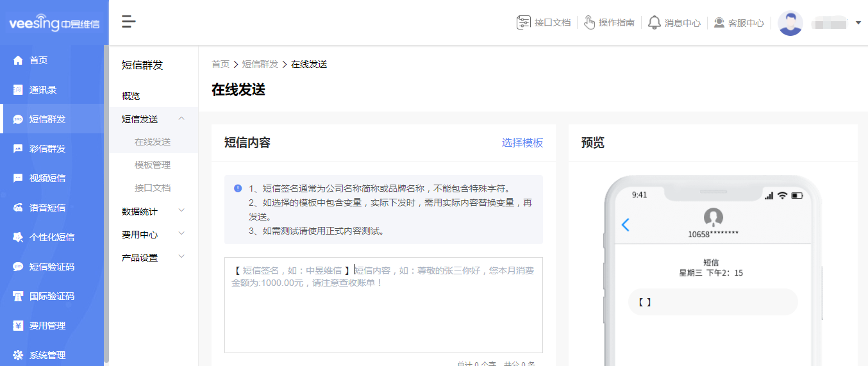Click the 接口文档 document icon in header

(524, 22)
